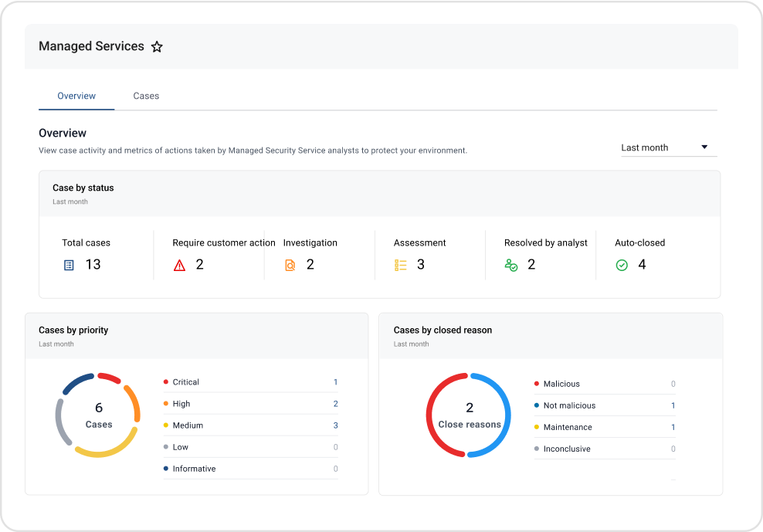Click the Inconclusive closed reason label
Image resolution: width=763 pixels, height=532 pixels.
coord(567,449)
